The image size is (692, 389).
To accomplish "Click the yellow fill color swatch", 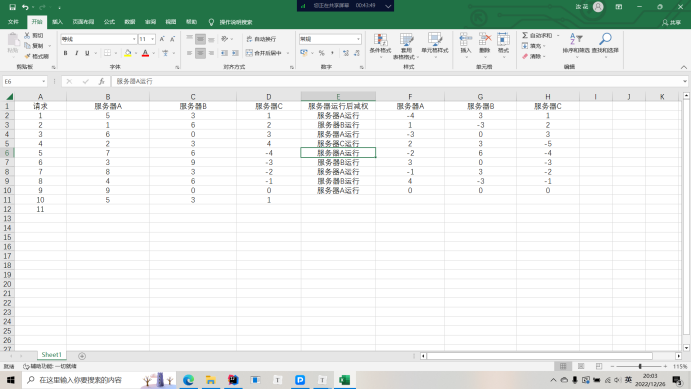I will pyautogui.click(x=128, y=53).
